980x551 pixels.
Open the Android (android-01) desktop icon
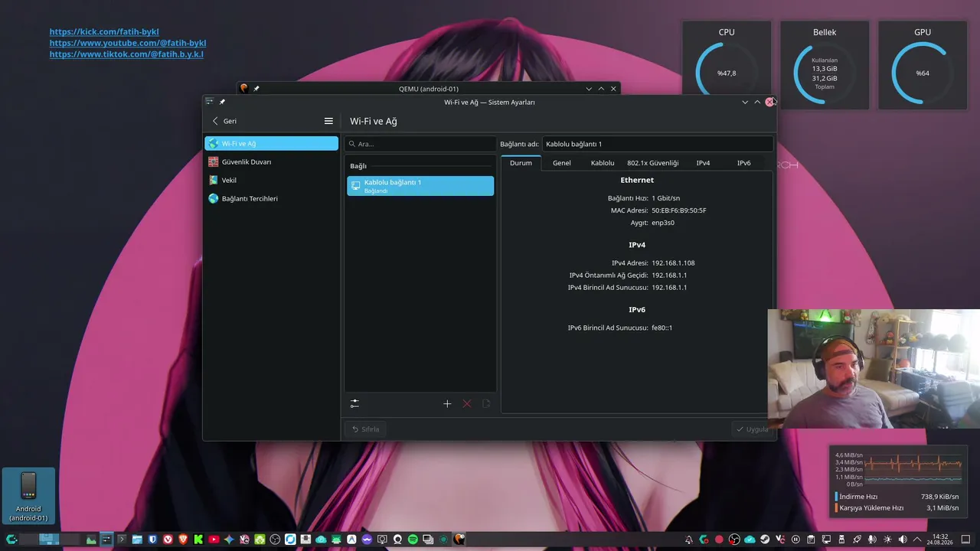coord(28,496)
